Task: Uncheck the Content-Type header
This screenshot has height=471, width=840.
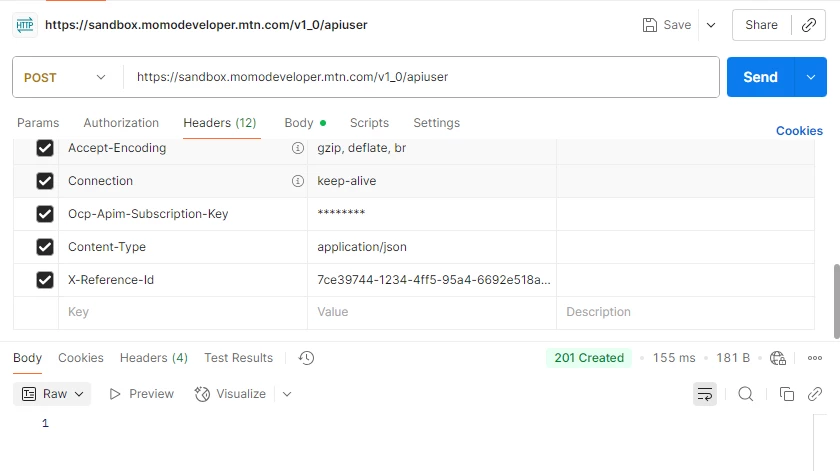Action: 45,247
